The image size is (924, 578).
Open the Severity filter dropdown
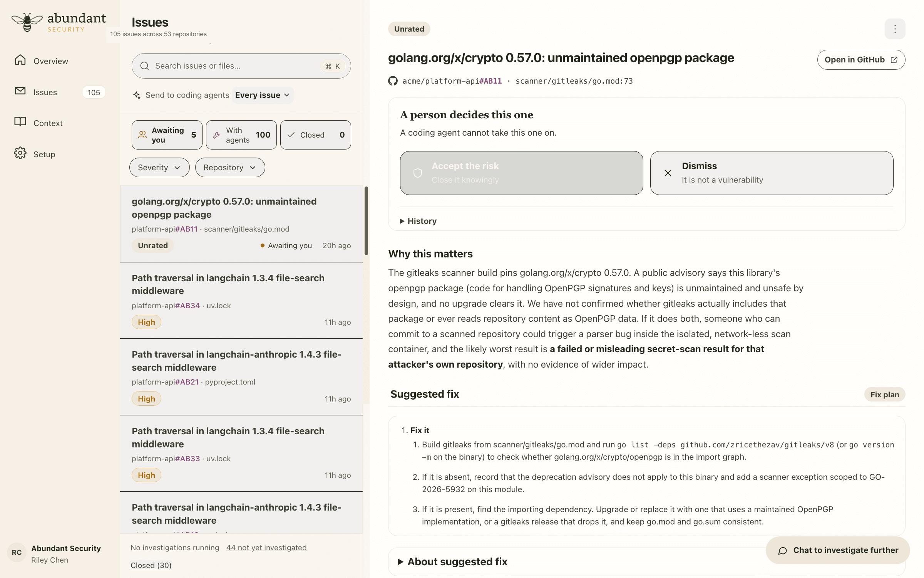click(x=159, y=168)
